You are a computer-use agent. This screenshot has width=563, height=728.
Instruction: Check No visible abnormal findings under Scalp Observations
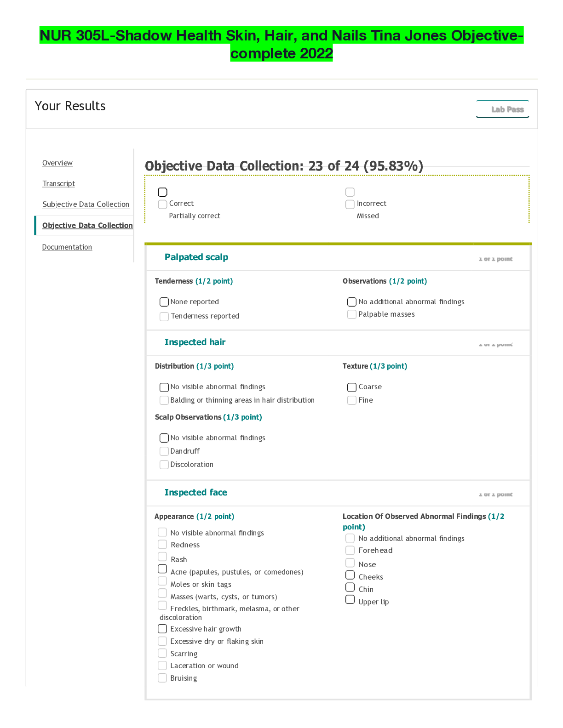164,438
